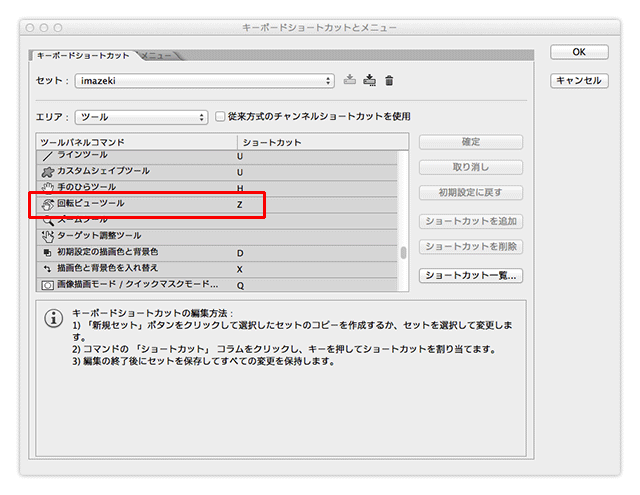Select the カスタムシェイプツール row label
The width and height of the screenshot is (640, 495).
pos(103,171)
